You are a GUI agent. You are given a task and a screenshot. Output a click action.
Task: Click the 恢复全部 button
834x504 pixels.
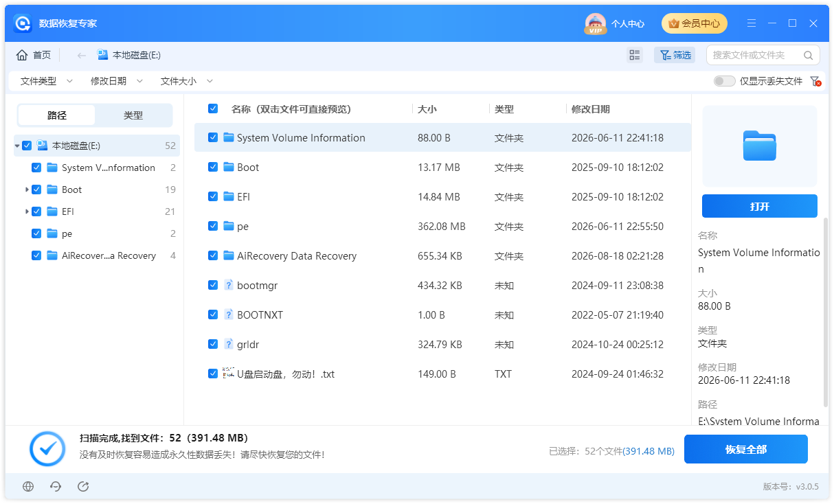click(x=746, y=450)
